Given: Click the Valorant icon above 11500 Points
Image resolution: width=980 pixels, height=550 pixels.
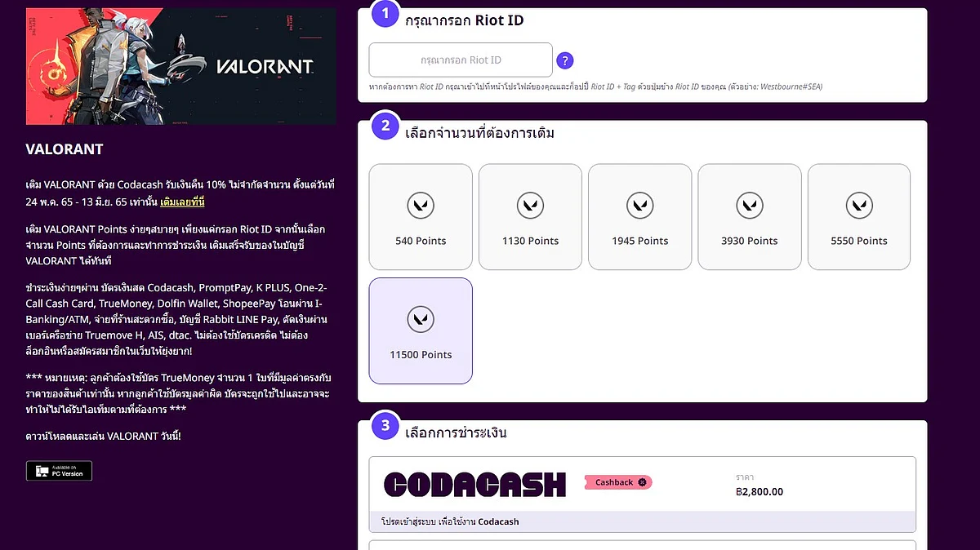Looking at the screenshot, I should click(421, 319).
